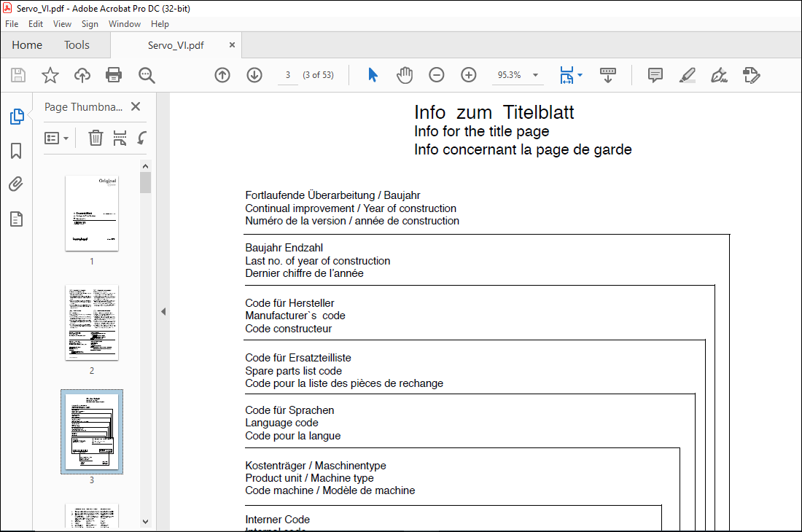Image resolution: width=802 pixels, height=532 pixels.
Task: Switch to the Tools tab
Action: click(77, 45)
